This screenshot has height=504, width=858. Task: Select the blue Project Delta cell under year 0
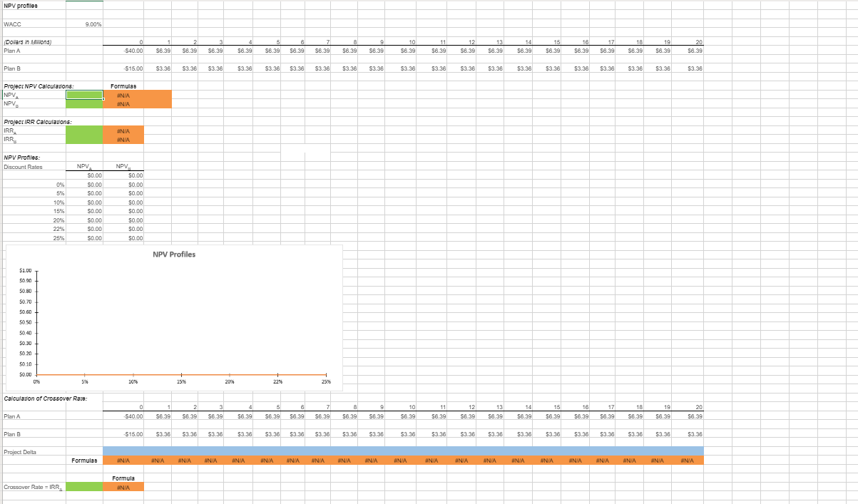coord(124,451)
